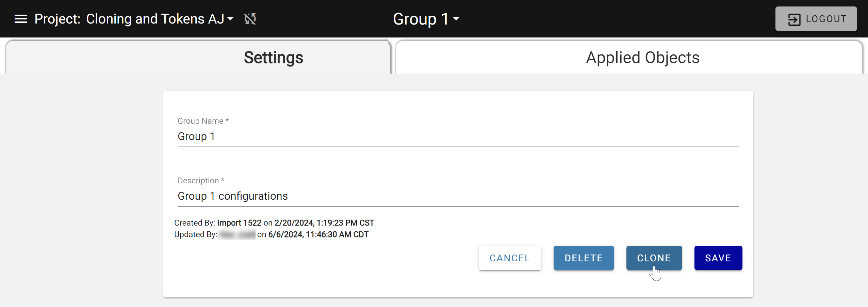Click the "Project:" label in header

tap(57, 19)
